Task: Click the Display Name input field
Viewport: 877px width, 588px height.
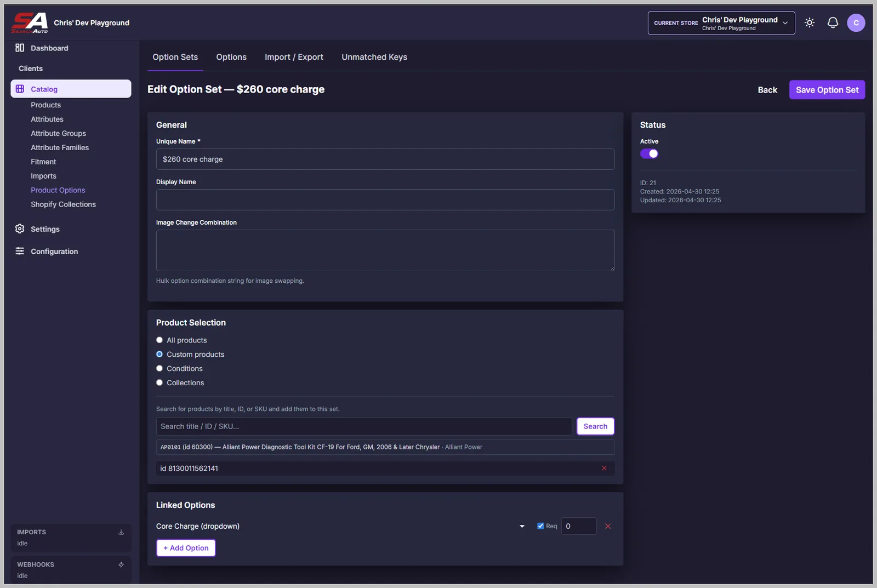Action: point(385,199)
